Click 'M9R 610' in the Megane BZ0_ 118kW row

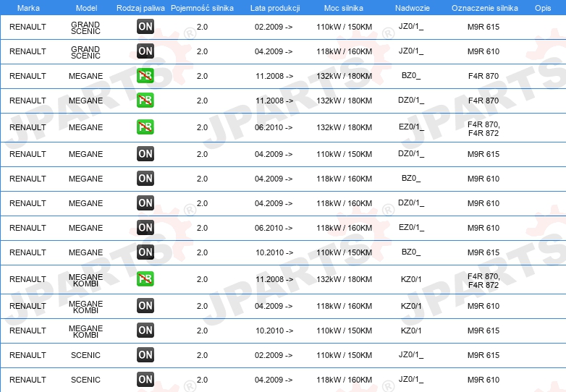coord(483,179)
